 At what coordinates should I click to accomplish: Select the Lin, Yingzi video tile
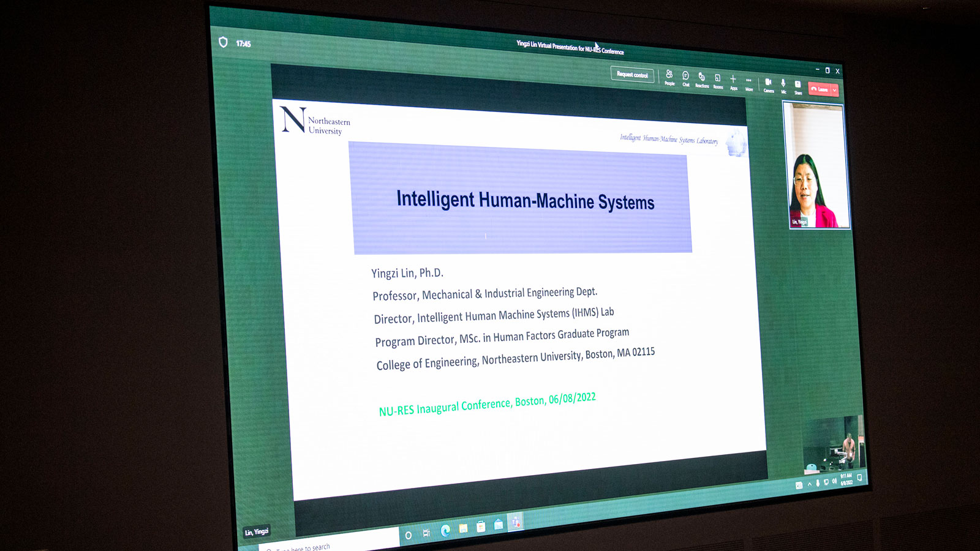point(816,165)
